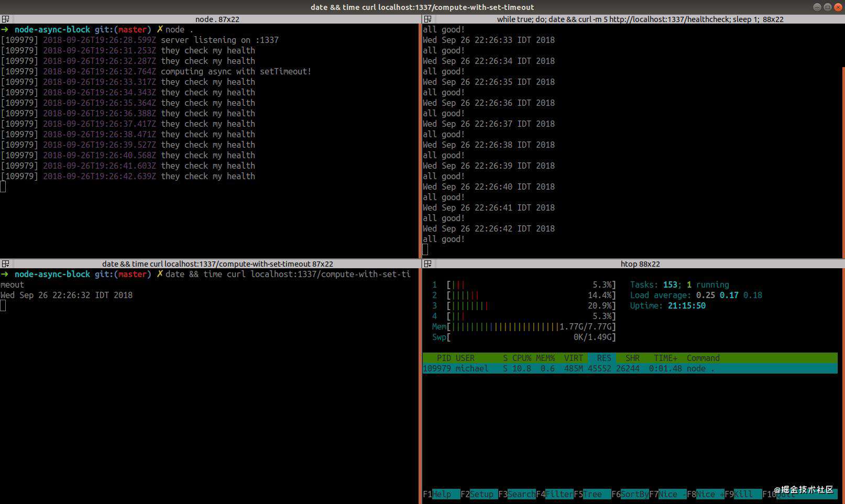
Task: Click the Swp meter showing 0K/1.49G
Action: pos(524,337)
